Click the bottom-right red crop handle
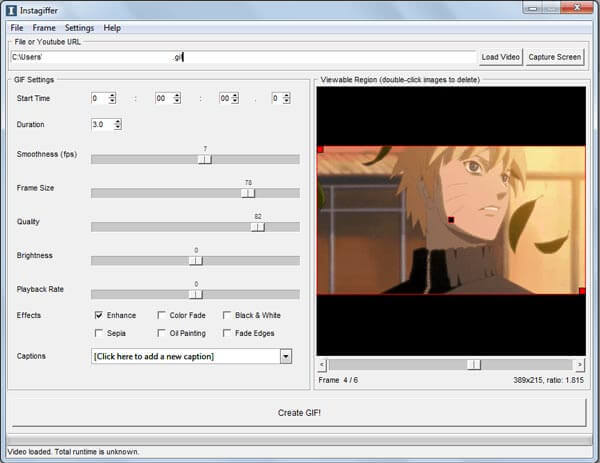The width and height of the screenshot is (600, 463). coord(582,291)
